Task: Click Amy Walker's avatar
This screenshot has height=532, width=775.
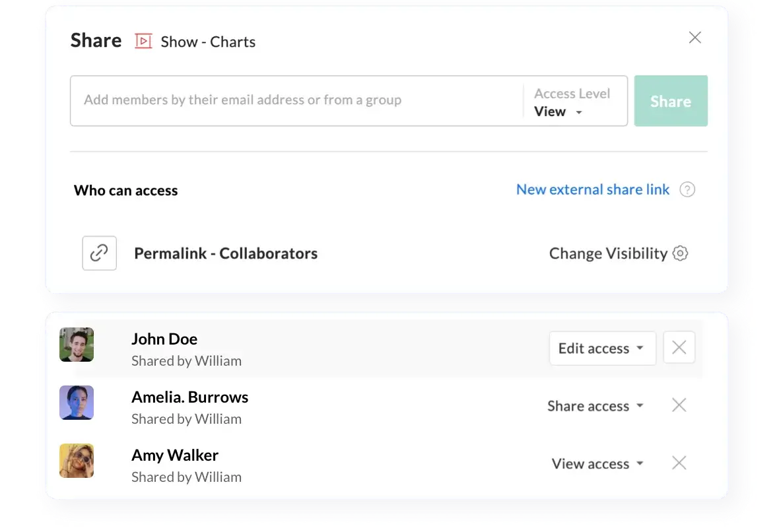Action: coord(76,461)
